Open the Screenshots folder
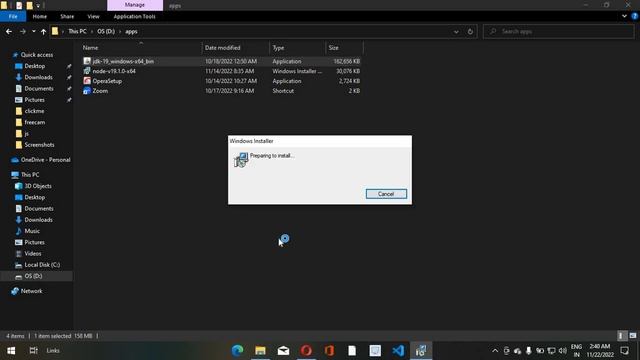 pos(39,144)
